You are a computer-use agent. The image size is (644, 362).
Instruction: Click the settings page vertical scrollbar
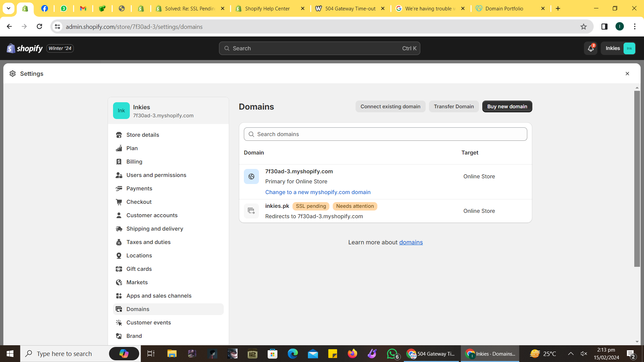tap(637, 178)
